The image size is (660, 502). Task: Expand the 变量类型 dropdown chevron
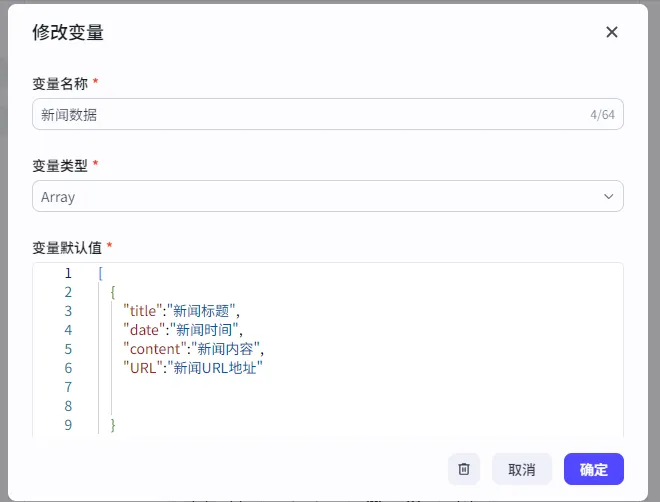tap(609, 197)
